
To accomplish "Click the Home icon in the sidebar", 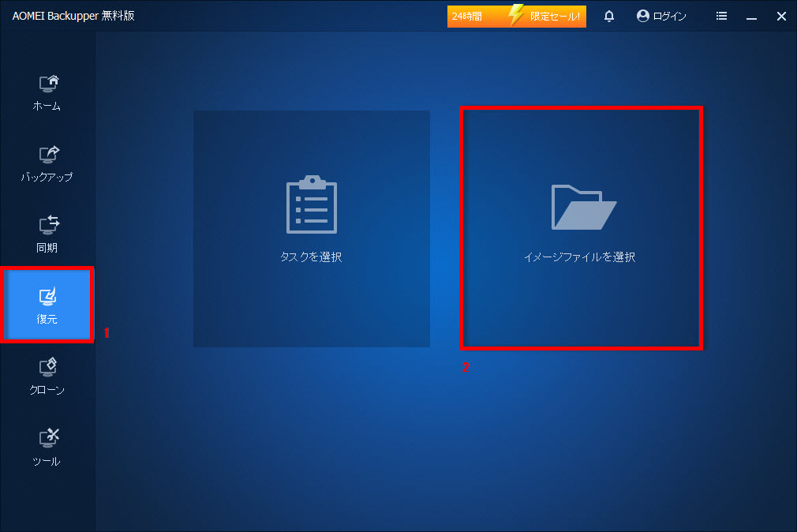I will pos(49,84).
